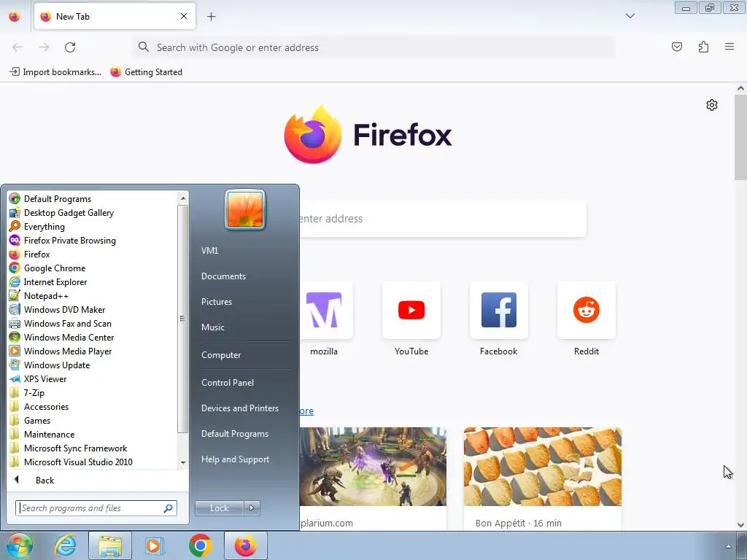Click the Lock button
The image size is (747, 560).
219,508
